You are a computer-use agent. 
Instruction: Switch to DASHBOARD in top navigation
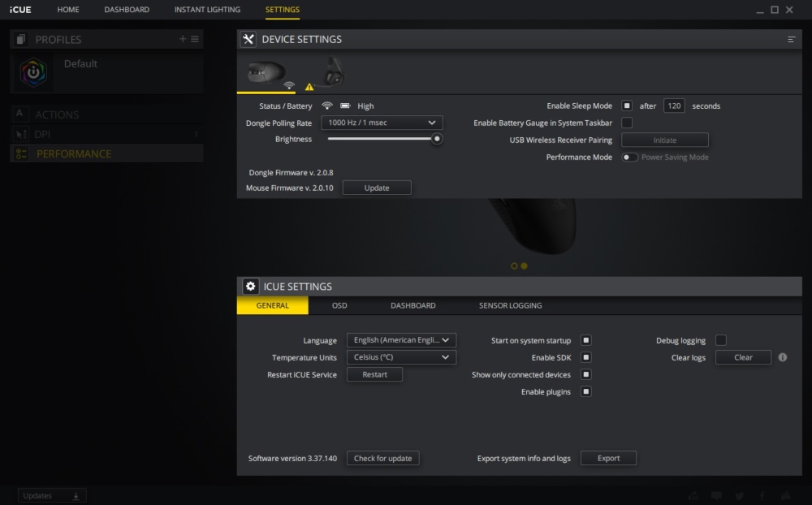pyautogui.click(x=127, y=9)
